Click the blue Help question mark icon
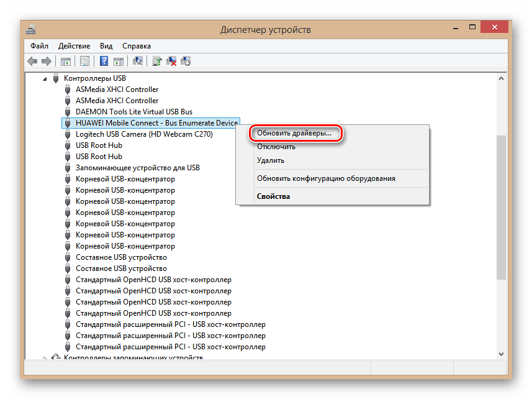The width and height of the screenshot is (532, 399). pyautogui.click(x=104, y=61)
